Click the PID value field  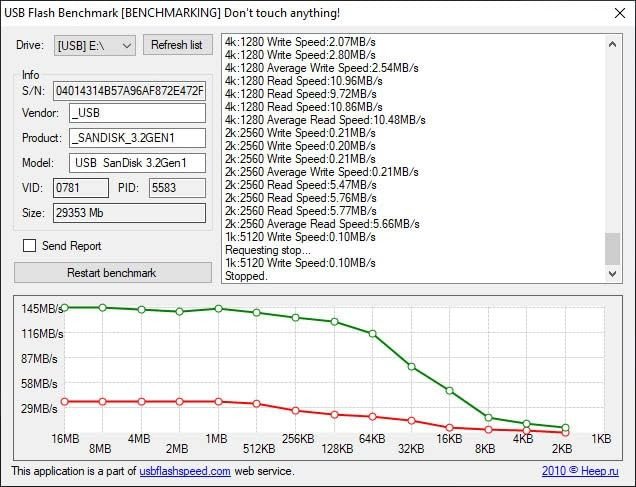(x=176, y=187)
